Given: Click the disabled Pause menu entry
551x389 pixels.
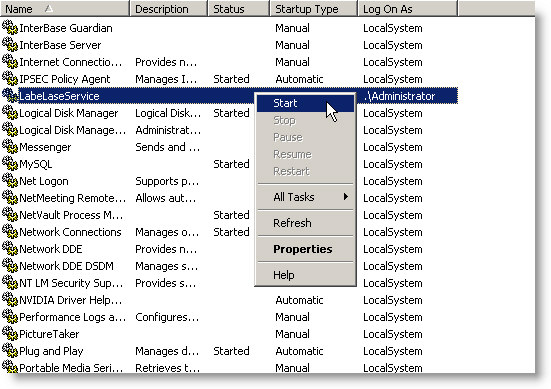Looking at the screenshot, I should [x=305, y=137].
